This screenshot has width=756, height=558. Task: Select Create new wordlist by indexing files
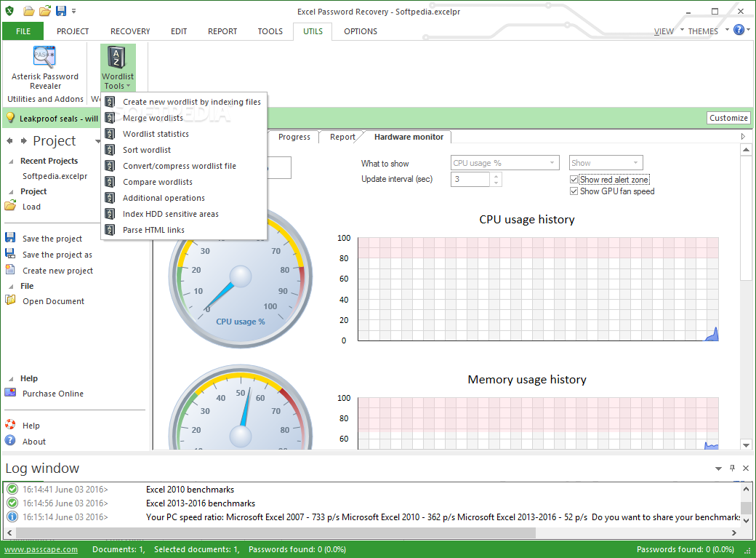point(184,102)
